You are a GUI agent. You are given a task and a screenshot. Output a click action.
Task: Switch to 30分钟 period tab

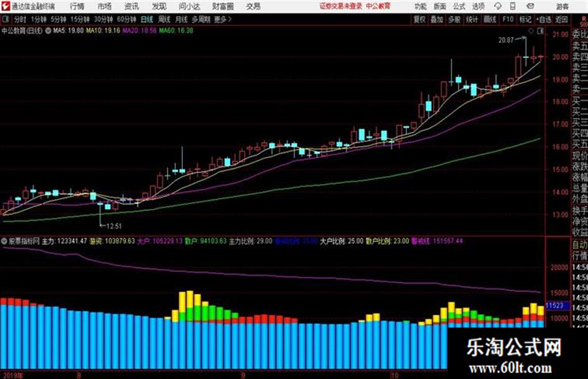point(103,19)
